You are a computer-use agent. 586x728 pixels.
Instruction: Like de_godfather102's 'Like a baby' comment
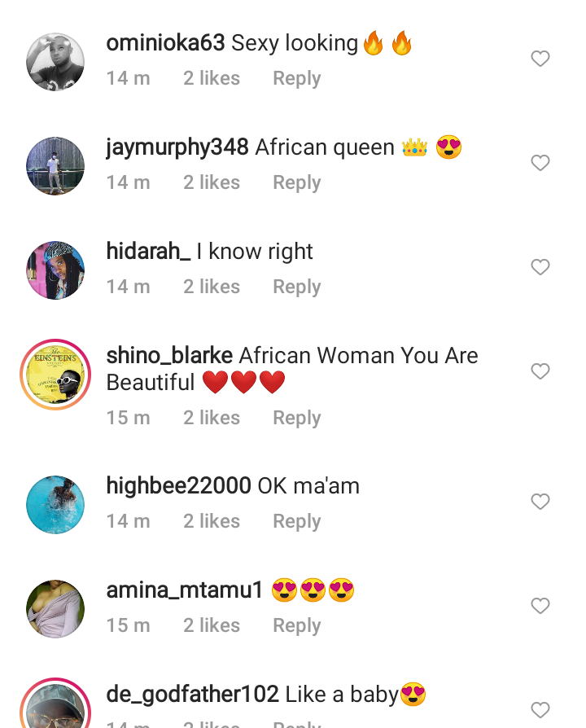click(x=540, y=710)
